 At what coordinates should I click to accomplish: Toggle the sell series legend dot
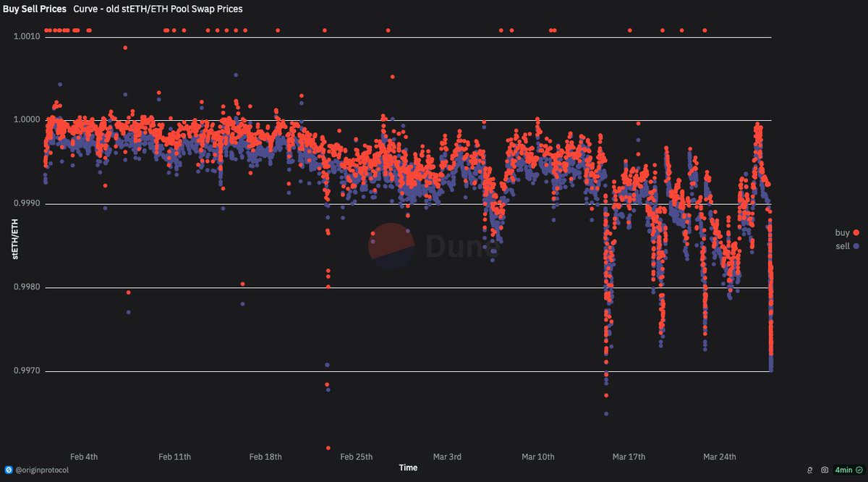tap(856, 247)
